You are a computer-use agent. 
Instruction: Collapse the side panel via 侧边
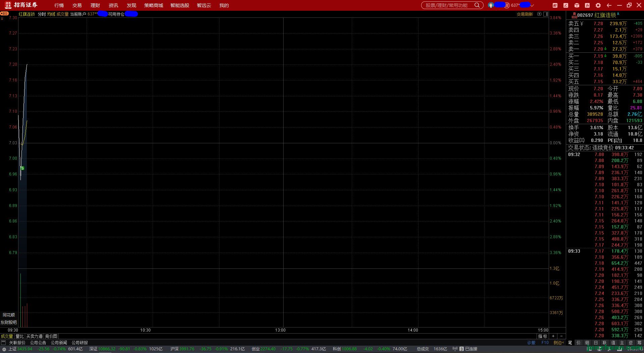pyautogui.click(x=559, y=343)
